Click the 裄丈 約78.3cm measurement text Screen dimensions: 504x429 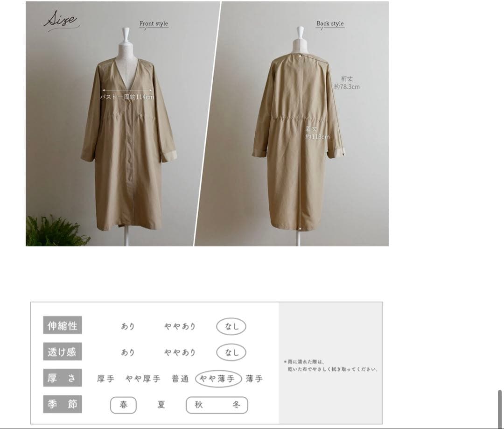tap(347, 83)
